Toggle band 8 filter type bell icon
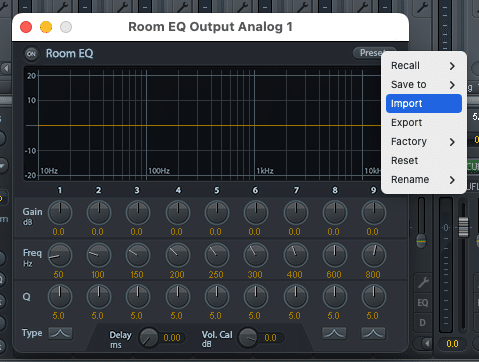Viewport: 479px width, 362px height. (x=334, y=333)
